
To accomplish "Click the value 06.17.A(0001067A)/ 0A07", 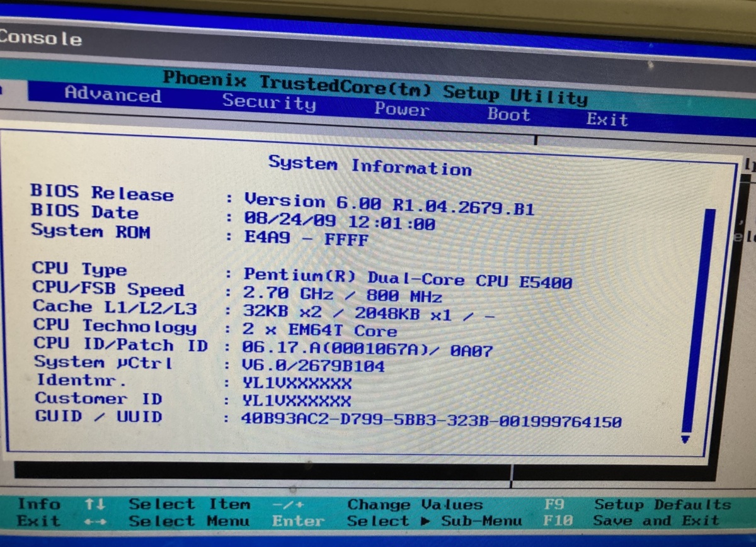I will click(x=367, y=349).
